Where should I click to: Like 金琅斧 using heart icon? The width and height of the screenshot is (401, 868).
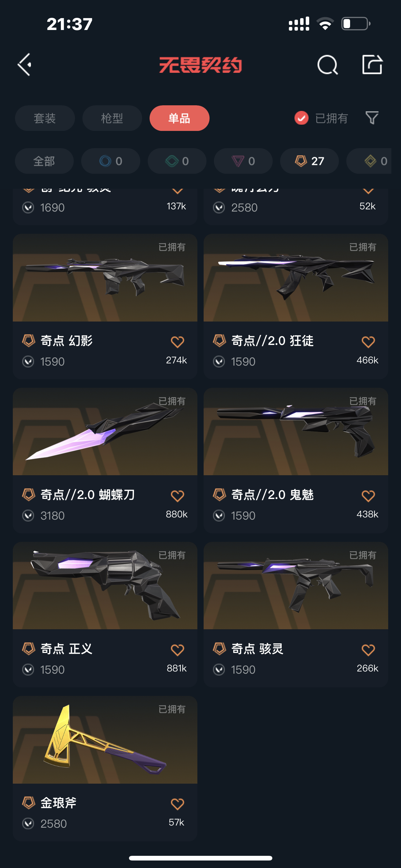pyautogui.click(x=177, y=804)
